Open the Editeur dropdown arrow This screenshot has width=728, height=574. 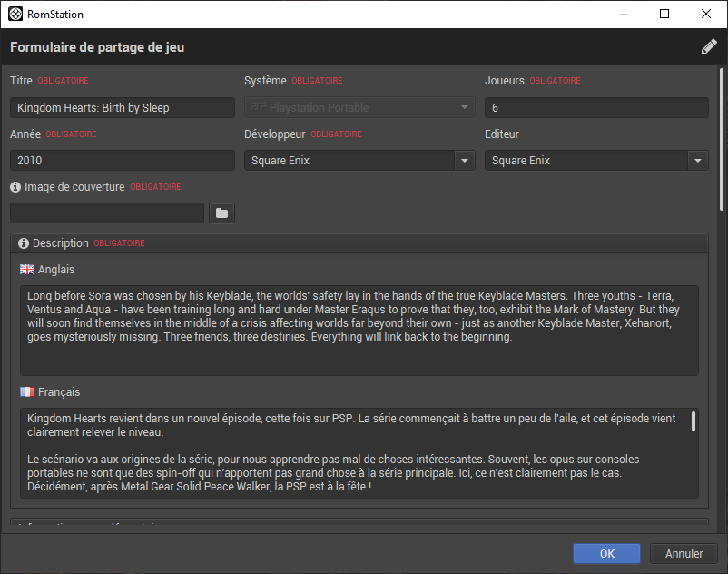click(698, 161)
